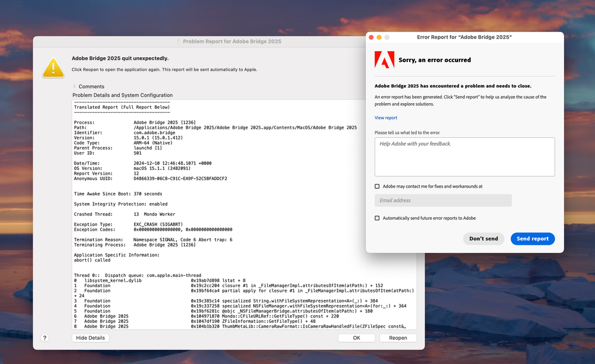595x364 pixels.
Task: Click 'System Integrity Protection: enabled' line
Action: (121, 204)
